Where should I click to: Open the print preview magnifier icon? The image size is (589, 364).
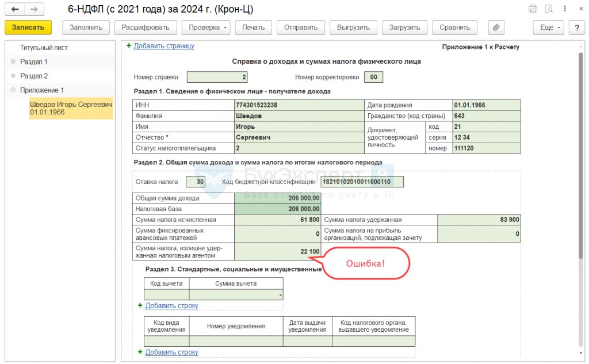coord(549,9)
